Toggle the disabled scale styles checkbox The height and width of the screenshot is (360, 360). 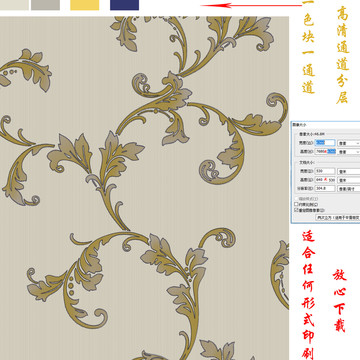[296, 199]
